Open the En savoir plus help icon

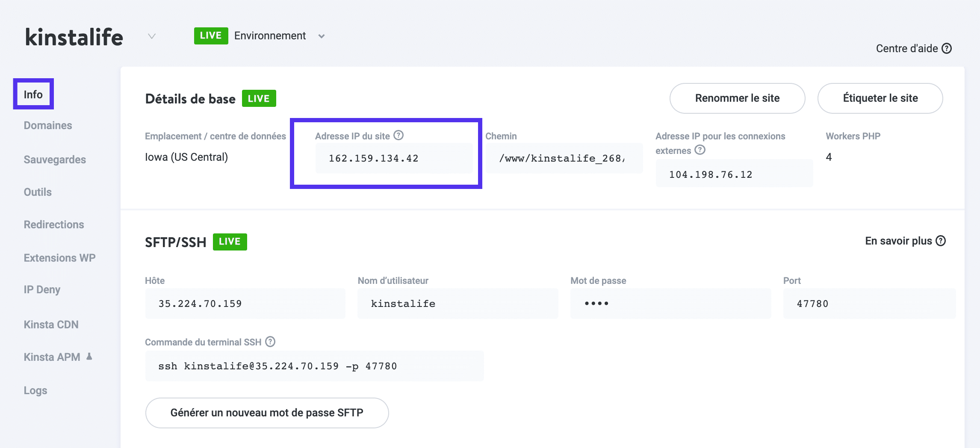click(x=940, y=241)
